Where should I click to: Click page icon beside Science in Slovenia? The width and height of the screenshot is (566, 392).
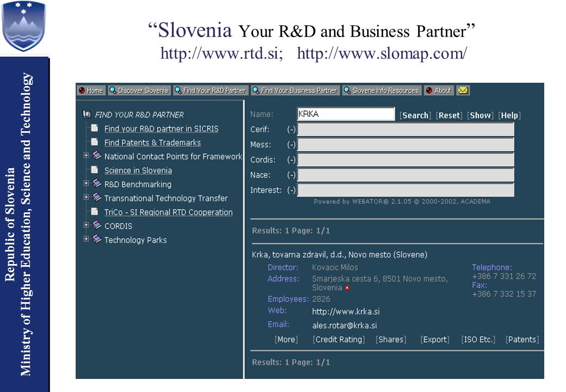[95, 169]
